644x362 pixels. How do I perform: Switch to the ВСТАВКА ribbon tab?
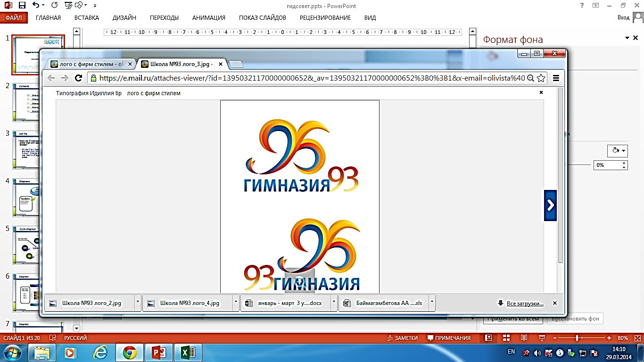click(87, 18)
